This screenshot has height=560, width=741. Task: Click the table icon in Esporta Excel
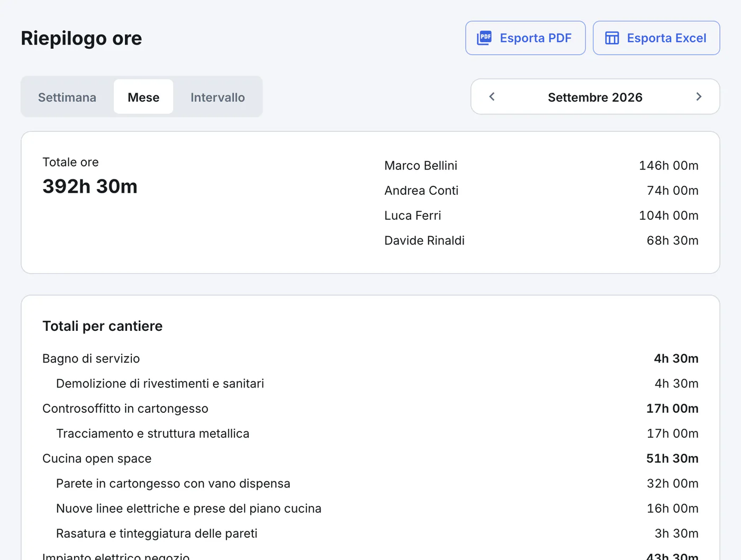(612, 38)
